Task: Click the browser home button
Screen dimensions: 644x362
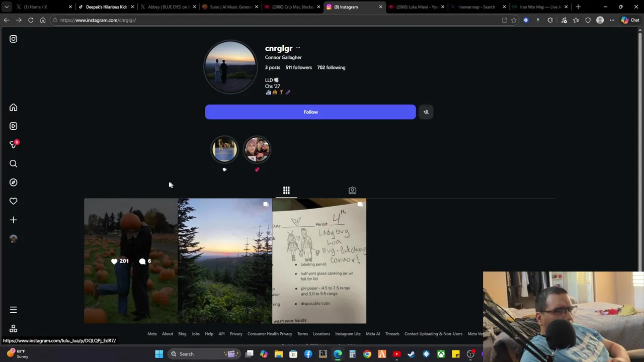Action: tap(43, 20)
